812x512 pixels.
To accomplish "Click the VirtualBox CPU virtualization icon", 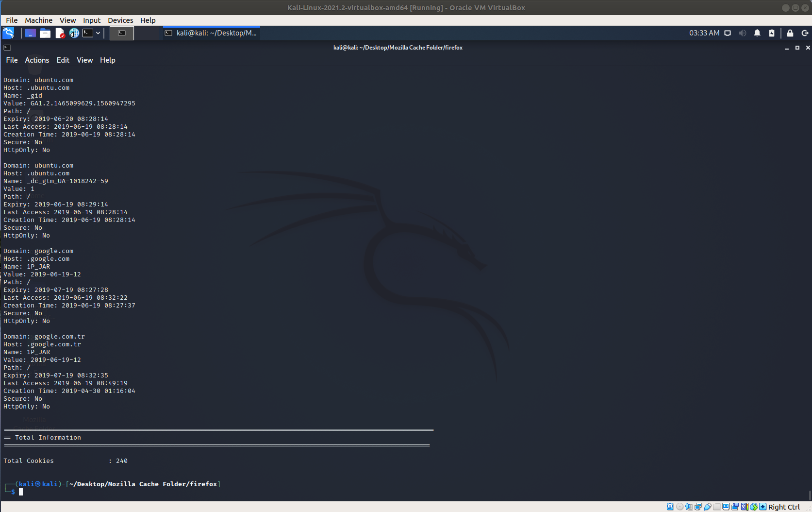I will click(x=745, y=507).
